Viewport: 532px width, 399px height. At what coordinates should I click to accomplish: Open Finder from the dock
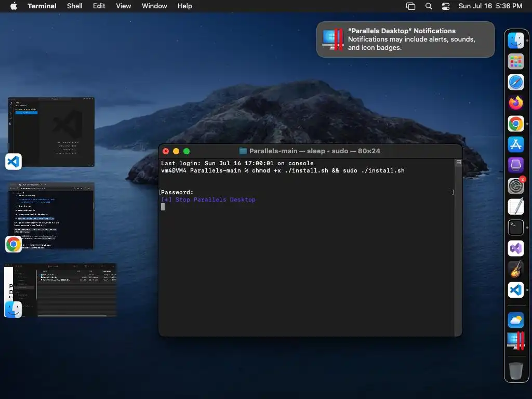(516, 41)
